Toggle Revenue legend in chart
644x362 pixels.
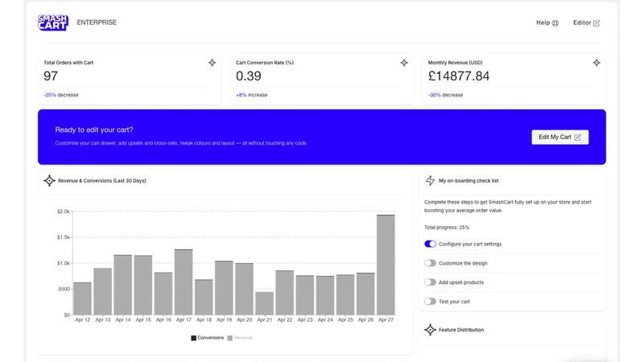coord(240,338)
